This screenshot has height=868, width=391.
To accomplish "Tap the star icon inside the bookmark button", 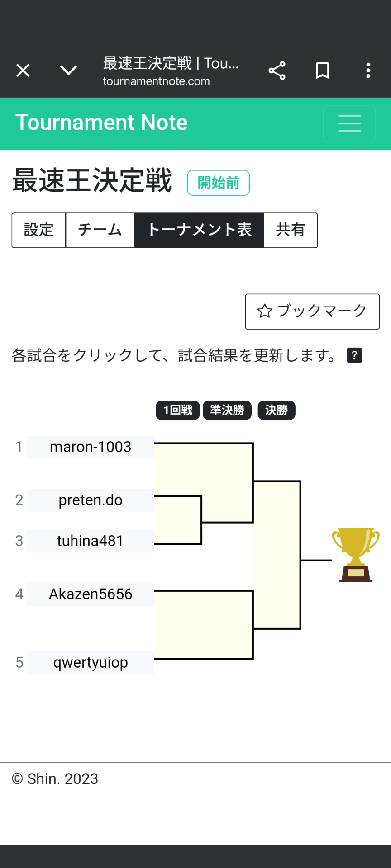I will tap(265, 311).
